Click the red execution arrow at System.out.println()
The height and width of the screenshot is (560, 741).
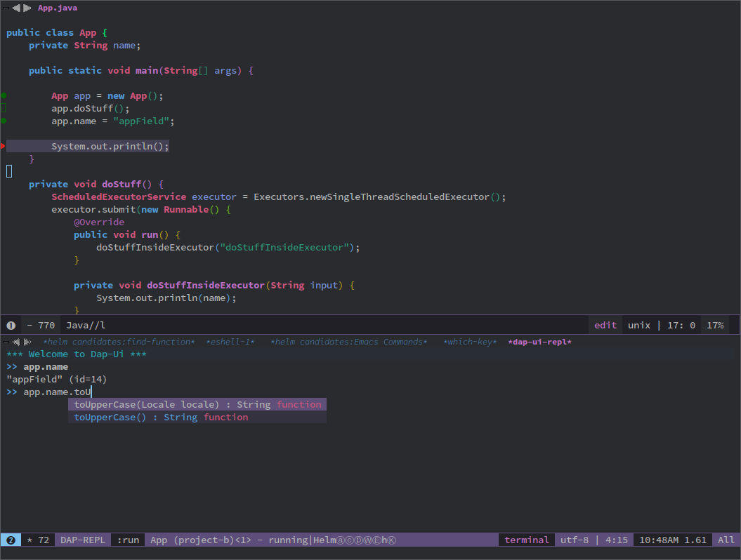pyautogui.click(x=3, y=146)
